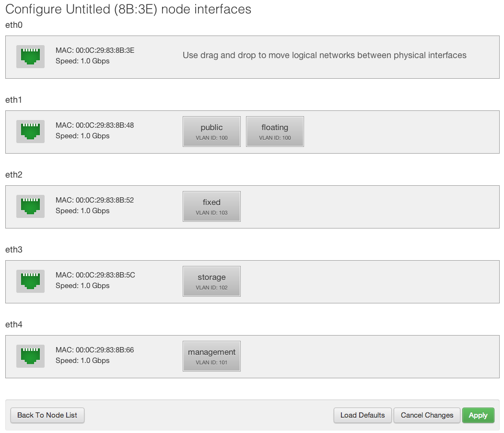Select the storage VLAN 102 network block
Screen dimensions: 504x433
point(211,281)
